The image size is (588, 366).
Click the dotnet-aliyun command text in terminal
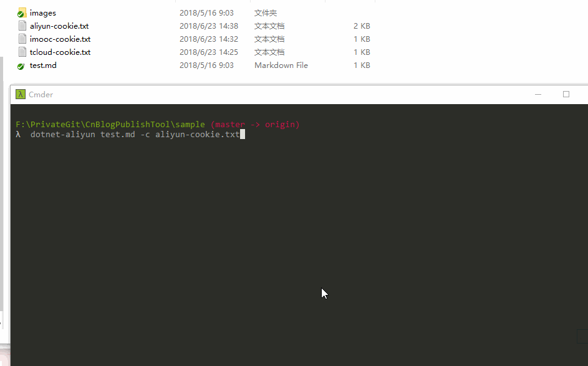62,134
